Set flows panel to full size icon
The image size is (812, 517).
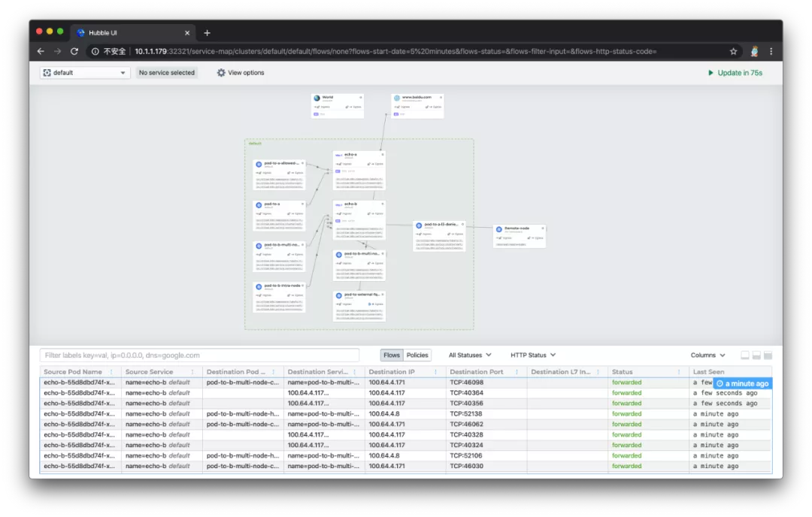(768, 355)
